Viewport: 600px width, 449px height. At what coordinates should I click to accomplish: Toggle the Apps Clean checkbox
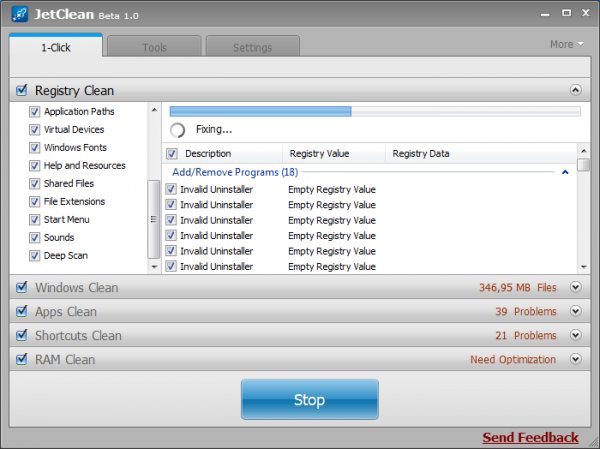point(22,311)
